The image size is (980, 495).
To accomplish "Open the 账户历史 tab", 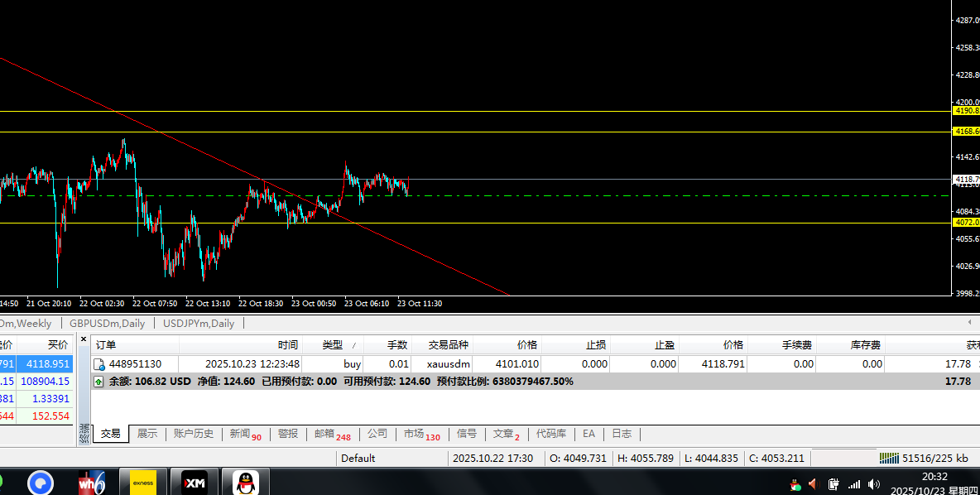I will (x=194, y=434).
